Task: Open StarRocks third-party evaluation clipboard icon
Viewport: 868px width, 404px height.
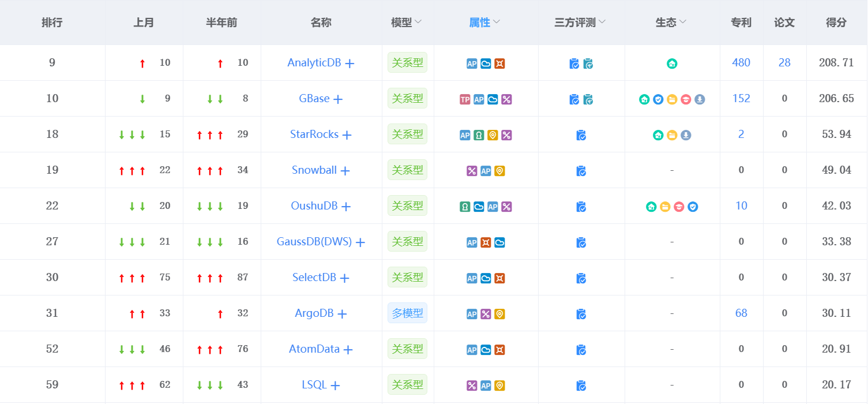Action: 581,135
